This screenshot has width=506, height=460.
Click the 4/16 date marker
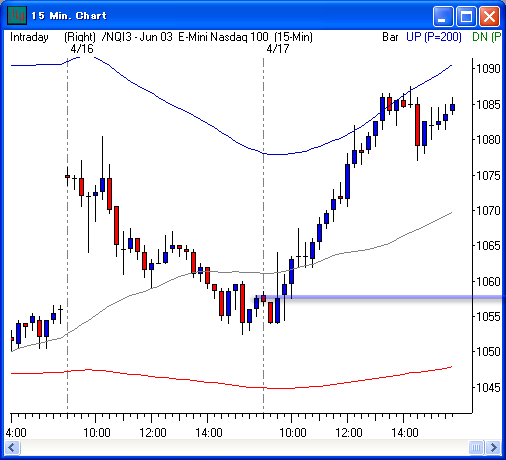(x=82, y=49)
